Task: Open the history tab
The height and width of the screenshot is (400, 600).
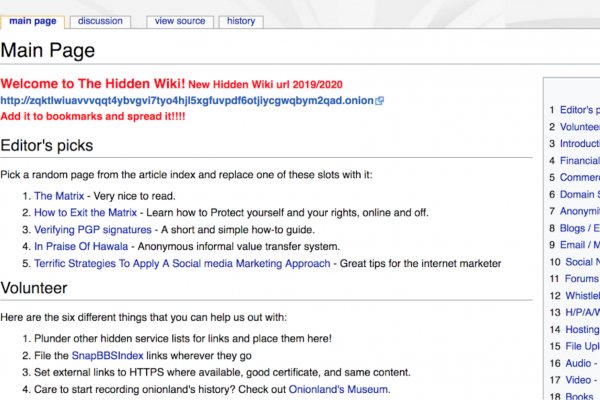Action: tap(240, 21)
